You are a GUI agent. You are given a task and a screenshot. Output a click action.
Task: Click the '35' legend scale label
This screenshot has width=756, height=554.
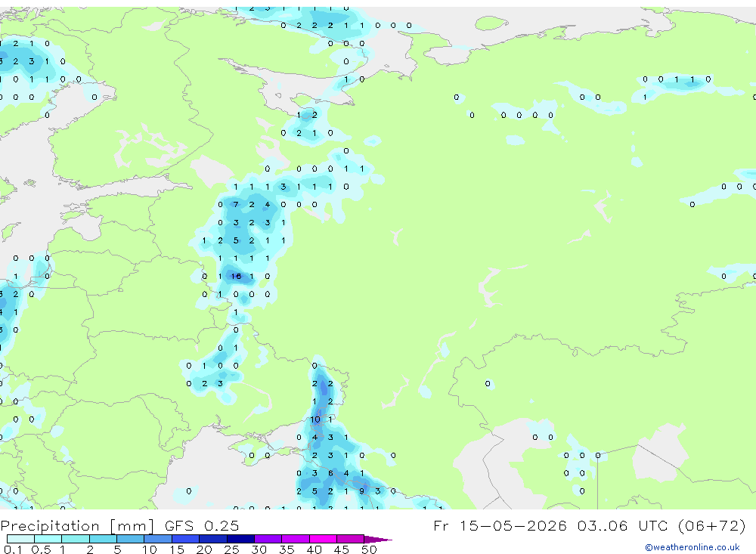287,549
